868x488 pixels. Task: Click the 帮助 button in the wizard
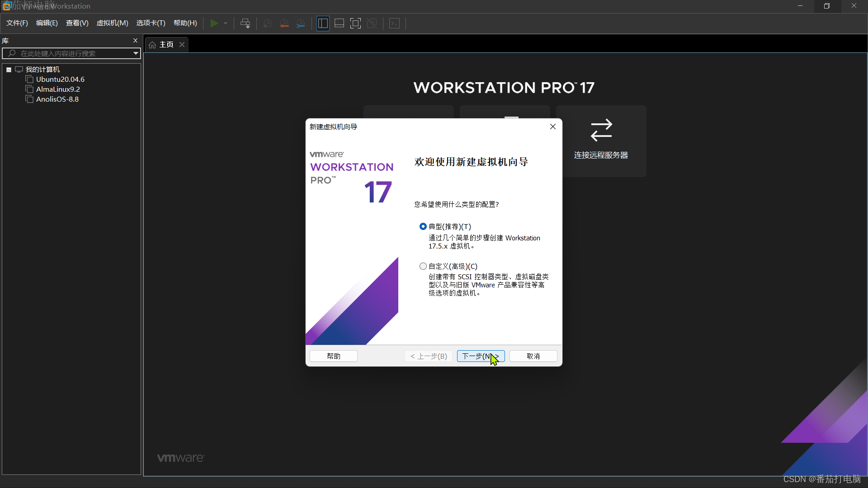coord(334,356)
